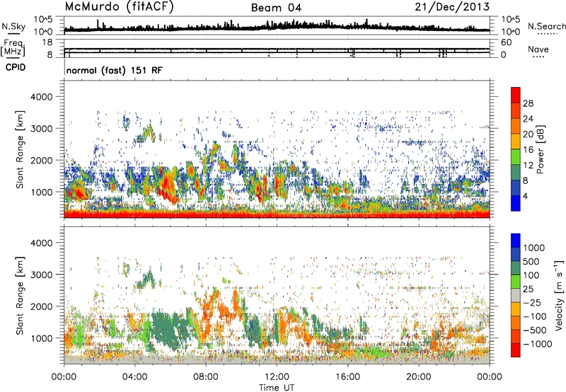Select the -1000 label on Velocity colorbar
Screen dimensions: 566x392
coord(538,344)
